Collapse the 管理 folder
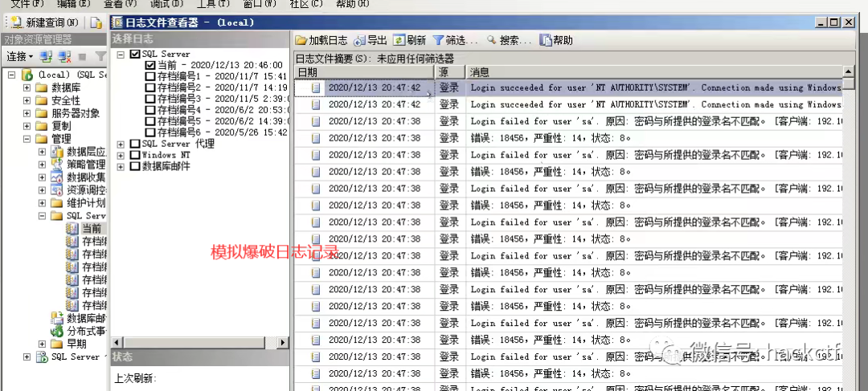 pos(27,139)
